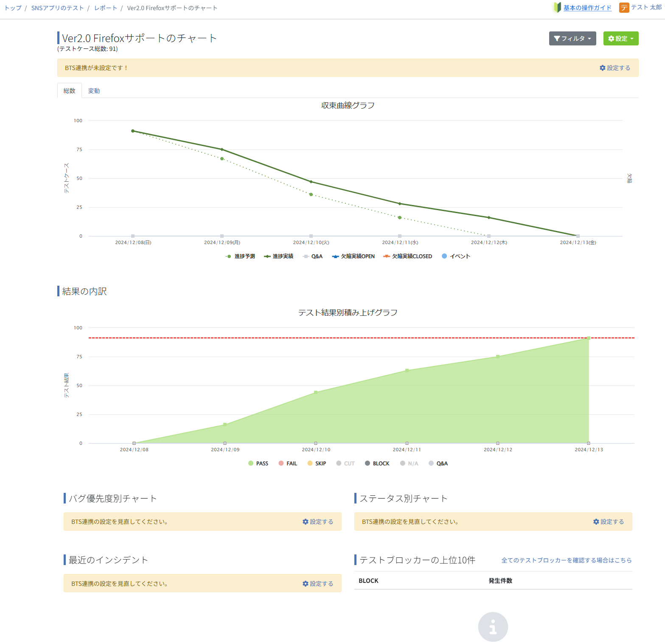Click 設定する under 最近のインシデント

point(318,584)
